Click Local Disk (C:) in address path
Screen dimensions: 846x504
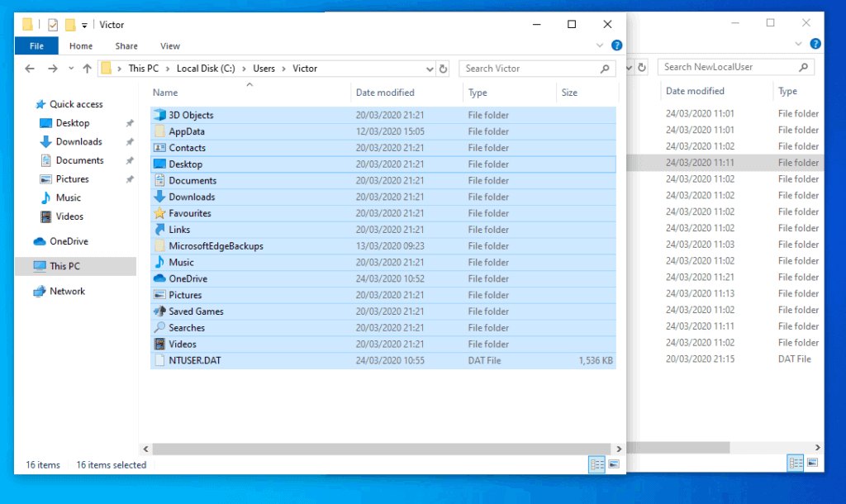click(206, 69)
